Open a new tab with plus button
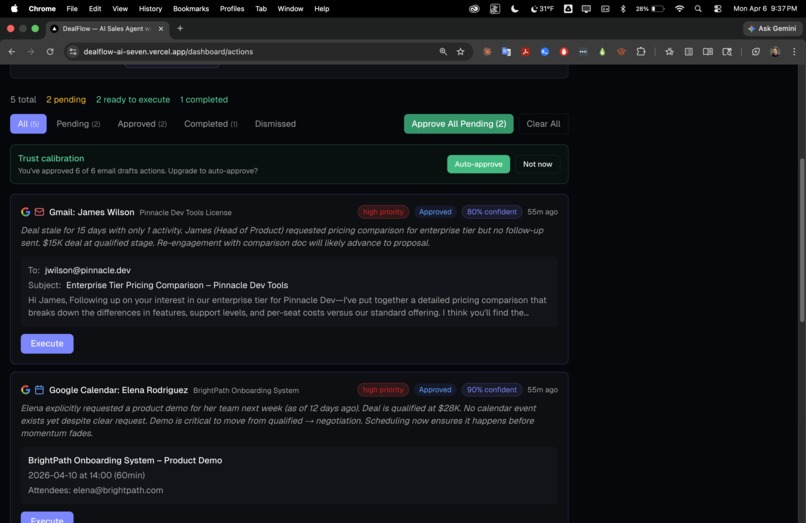This screenshot has width=806, height=523. tap(180, 28)
